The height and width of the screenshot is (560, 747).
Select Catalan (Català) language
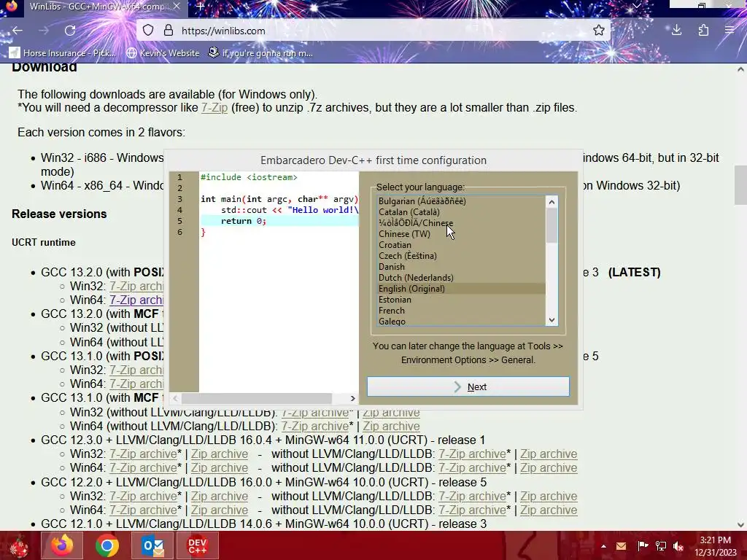coord(461,212)
